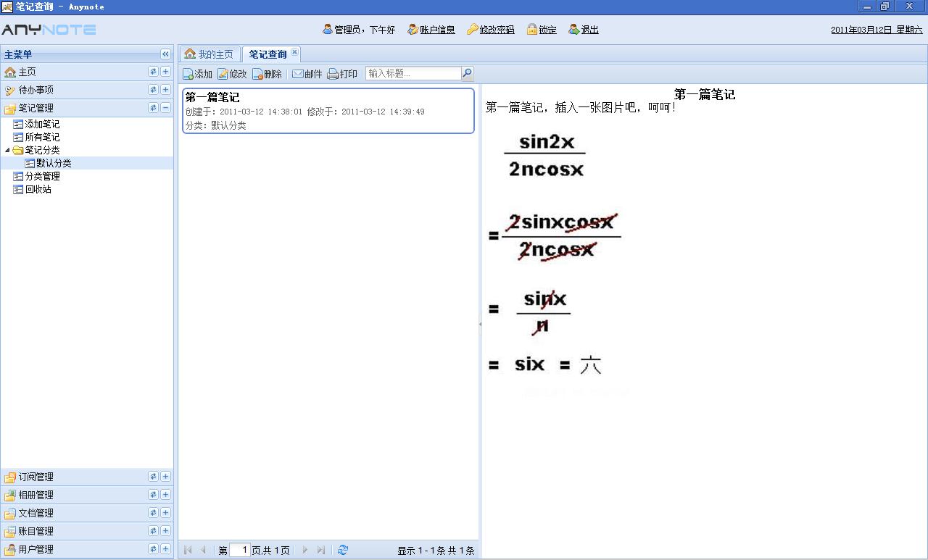Refresh the 主页 panel
This screenshot has width=928, height=560.
point(153,72)
